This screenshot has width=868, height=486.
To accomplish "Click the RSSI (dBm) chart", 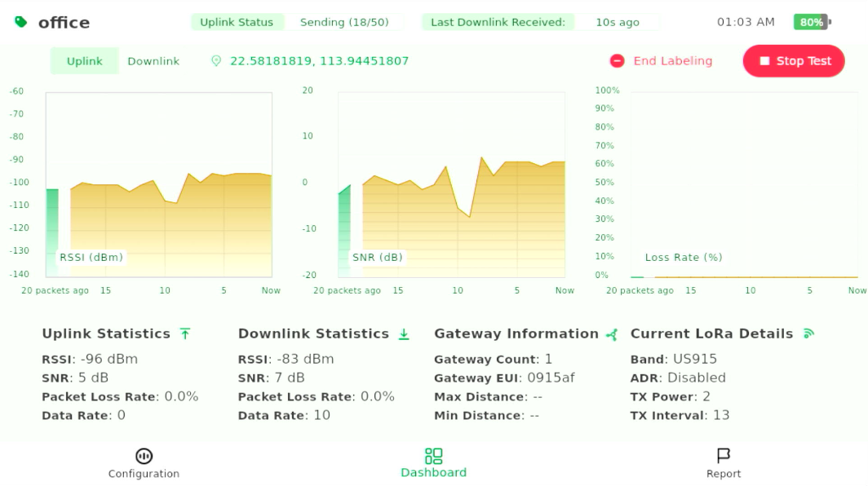I will [159, 184].
